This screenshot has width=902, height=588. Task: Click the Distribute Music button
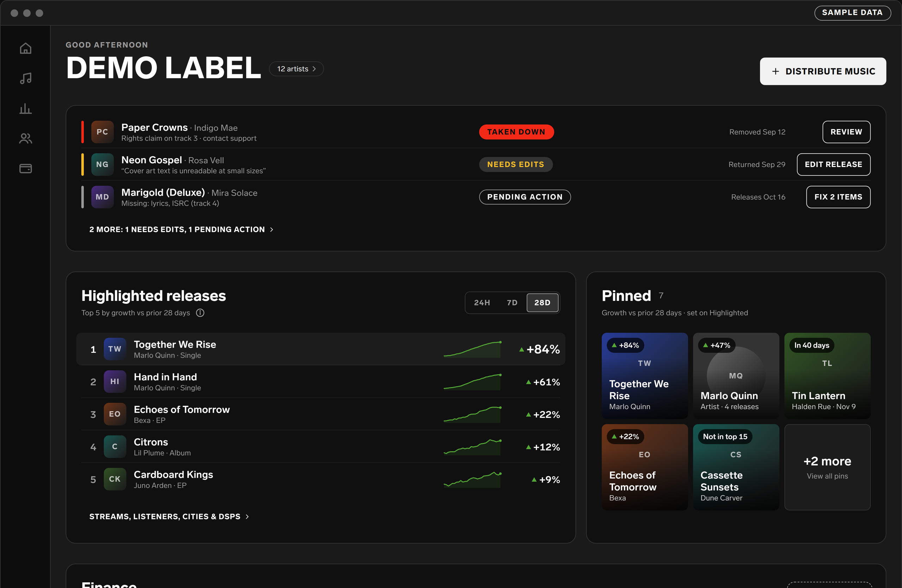tap(823, 71)
